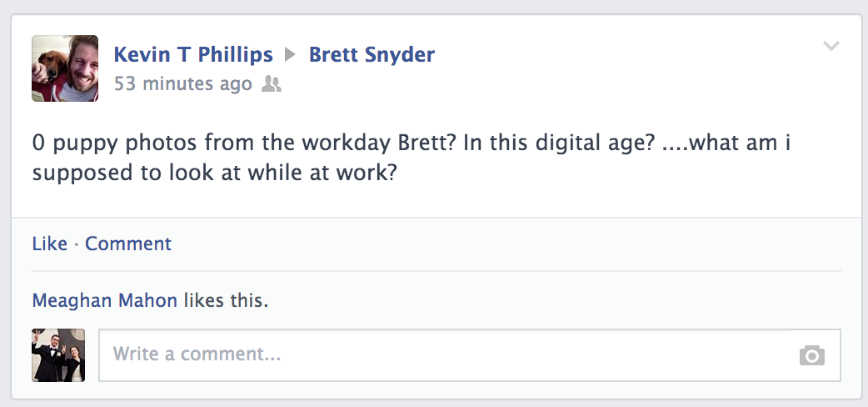Image resolution: width=868 pixels, height=407 pixels.
Task: View Meaghan Mahon's profile
Action: point(104,300)
